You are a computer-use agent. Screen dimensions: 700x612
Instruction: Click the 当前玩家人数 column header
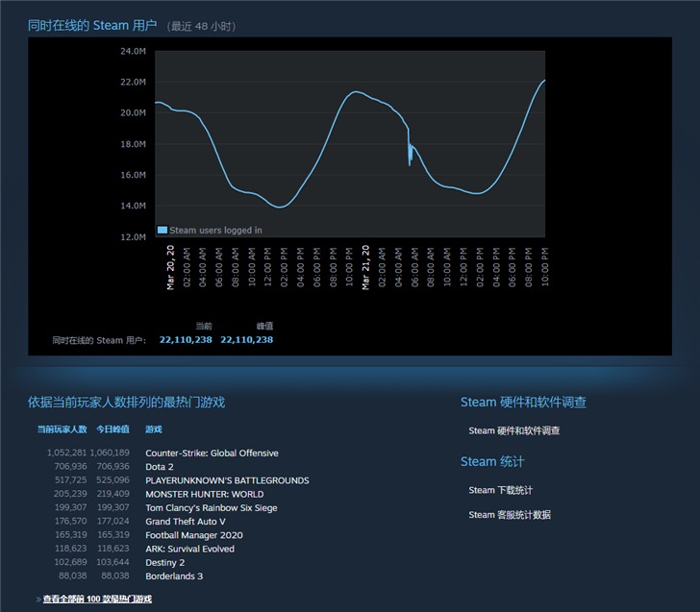(x=62, y=429)
